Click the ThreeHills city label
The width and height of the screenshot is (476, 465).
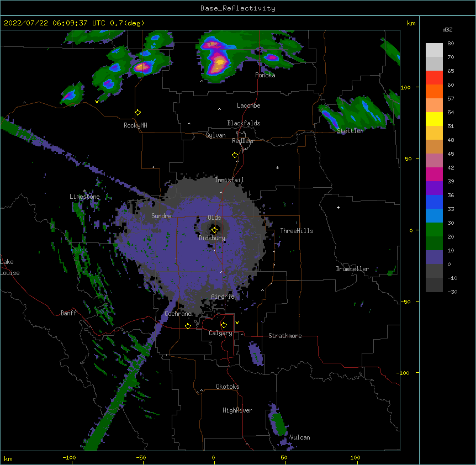point(297,231)
